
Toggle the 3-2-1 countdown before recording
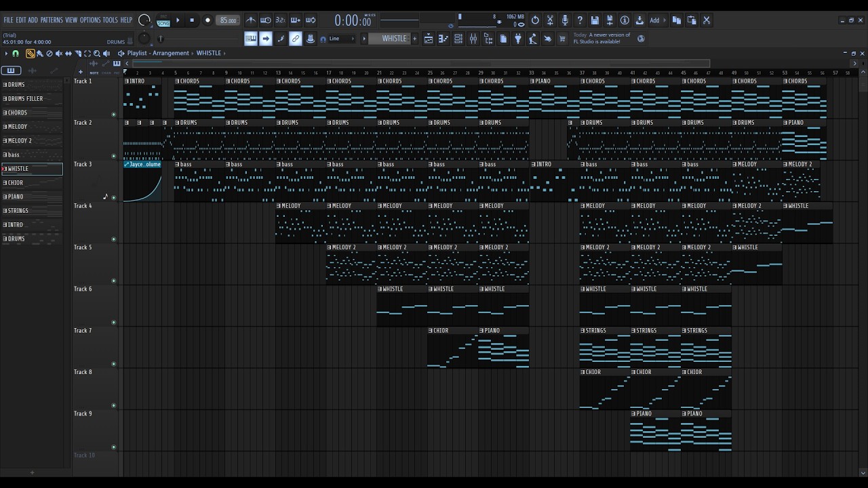pyautogui.click(x=281, y=20)
